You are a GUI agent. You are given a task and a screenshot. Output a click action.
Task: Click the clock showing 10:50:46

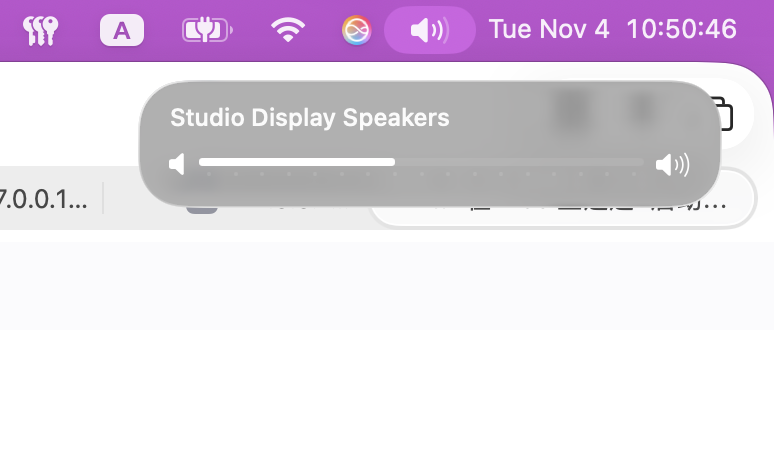682,29
